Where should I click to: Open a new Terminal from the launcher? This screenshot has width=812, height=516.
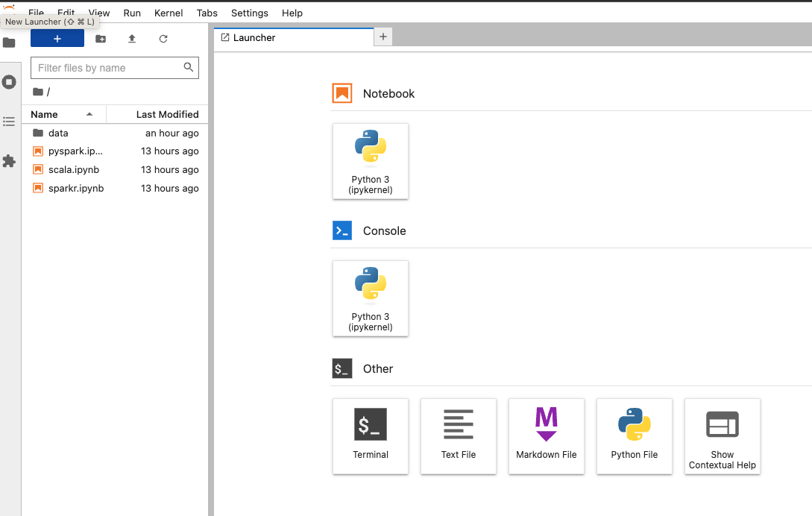pyautogui.click(x=371, y=436)
